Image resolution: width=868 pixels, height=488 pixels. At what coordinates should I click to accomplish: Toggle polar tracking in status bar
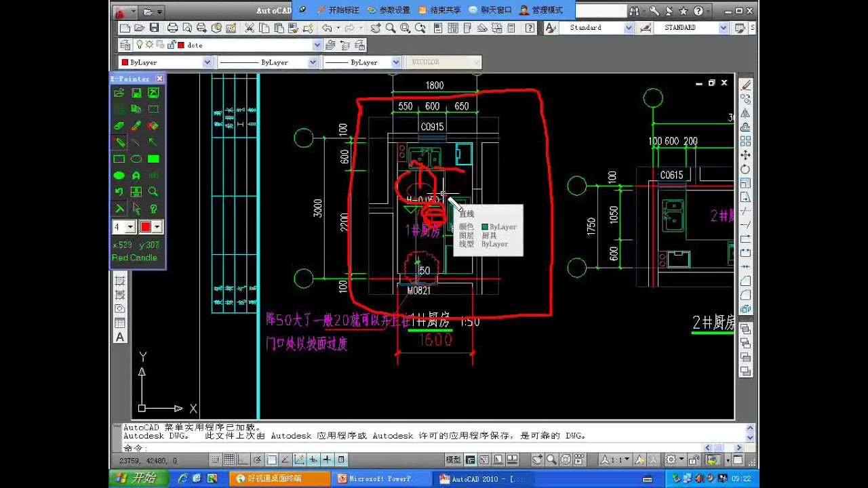[x=258, y=460]
